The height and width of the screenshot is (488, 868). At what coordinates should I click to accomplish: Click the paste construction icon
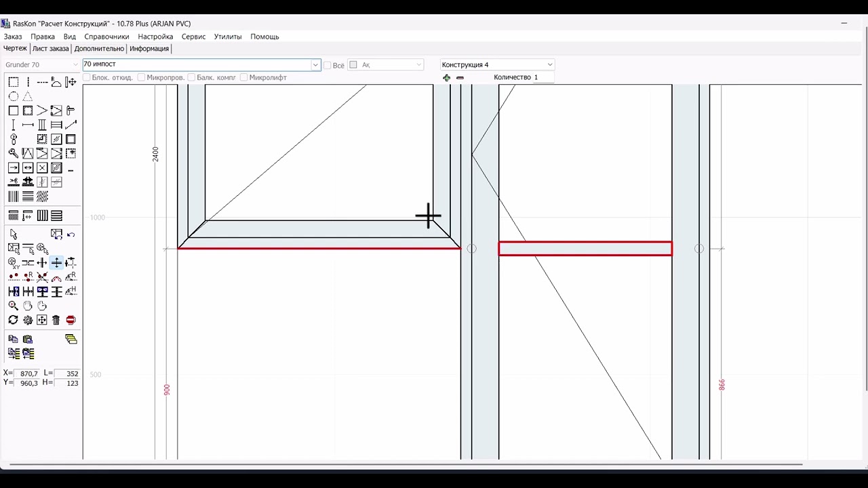pos(28,339)
